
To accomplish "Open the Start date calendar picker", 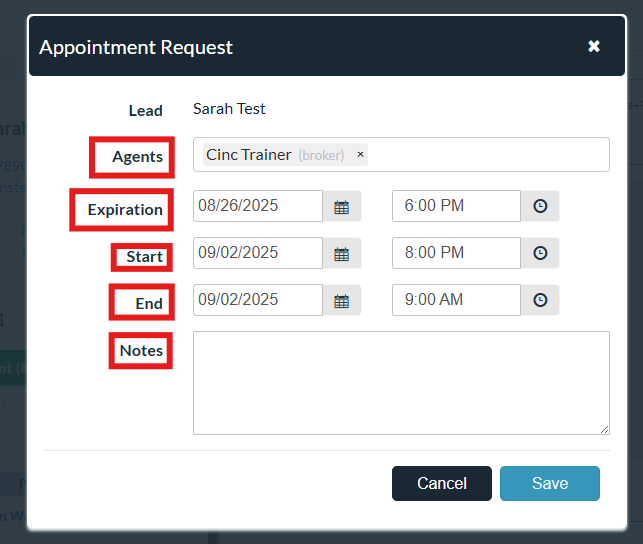I will pyautogui.click(x=342, y=253).
